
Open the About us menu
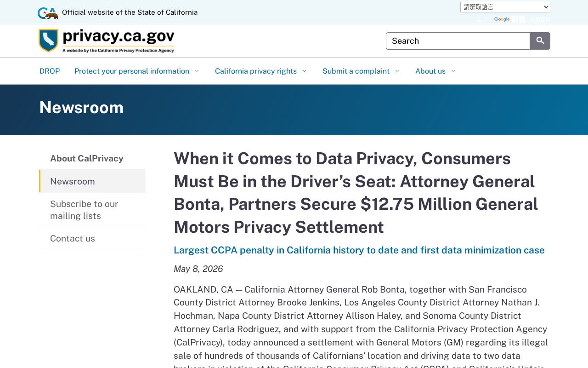pyautogui.click(x=430, y=71)
